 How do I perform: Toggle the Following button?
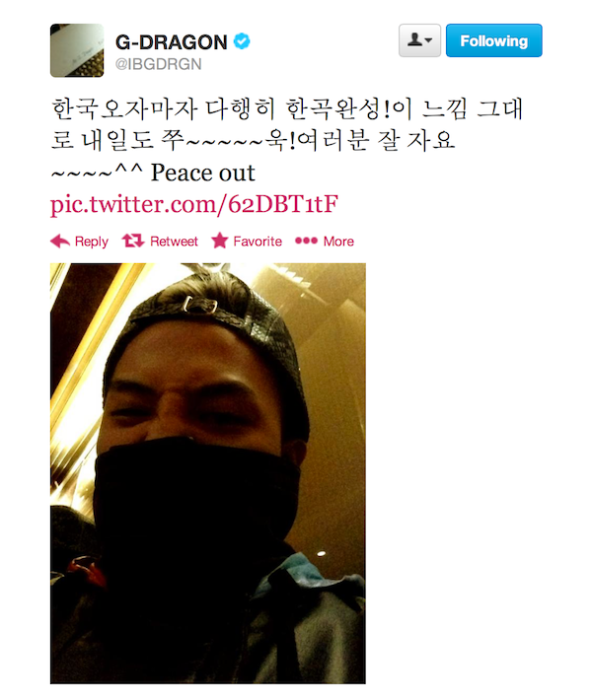(x=493, y=40)
